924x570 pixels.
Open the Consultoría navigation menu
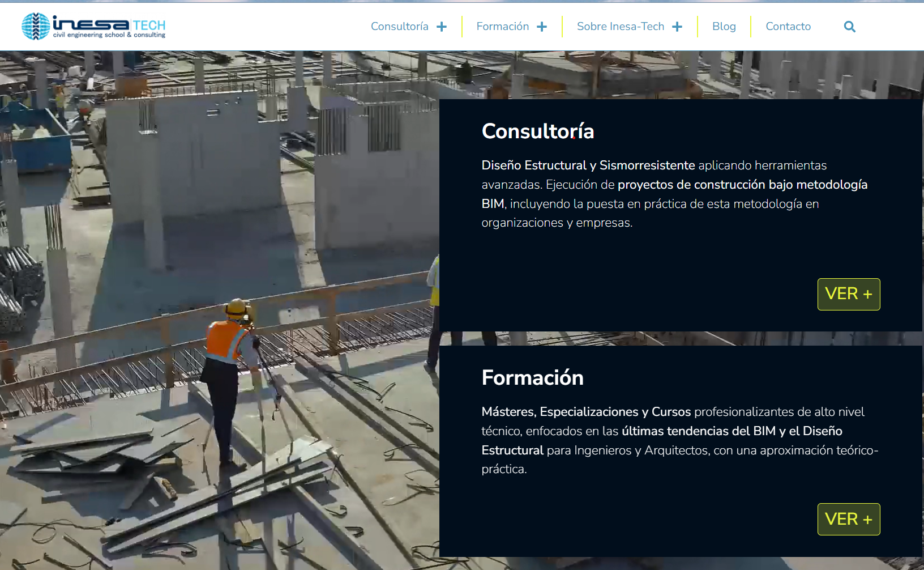point(399,27)
